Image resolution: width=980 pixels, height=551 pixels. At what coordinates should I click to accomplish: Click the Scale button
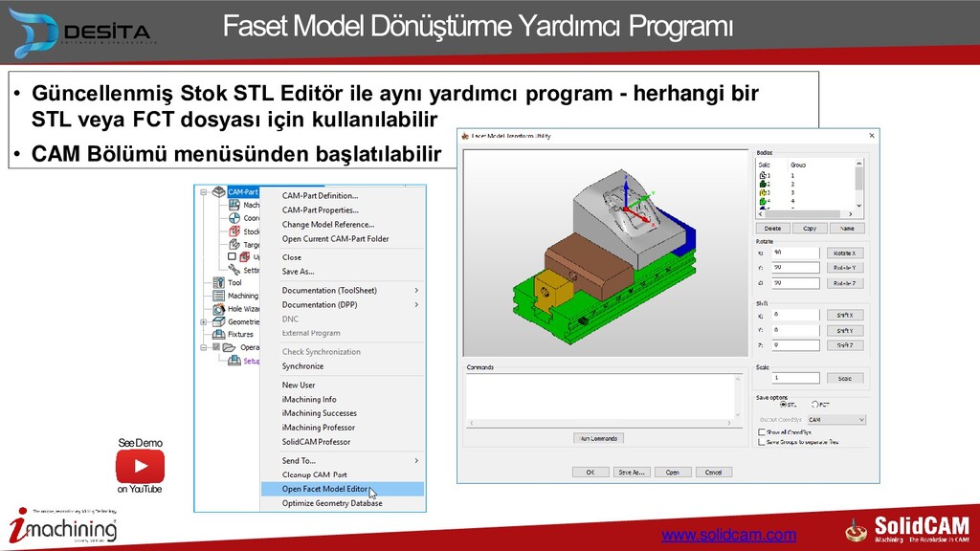click(845, 379)
